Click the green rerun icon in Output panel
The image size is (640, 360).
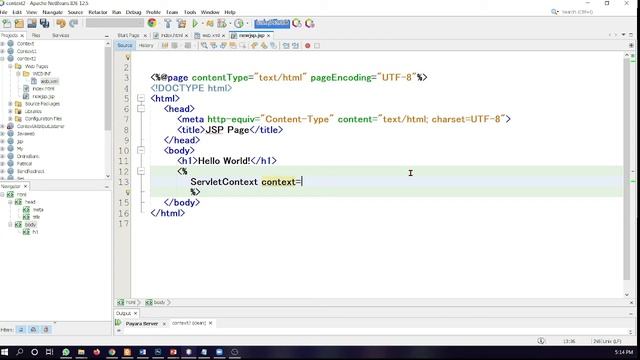coord(118,322)
